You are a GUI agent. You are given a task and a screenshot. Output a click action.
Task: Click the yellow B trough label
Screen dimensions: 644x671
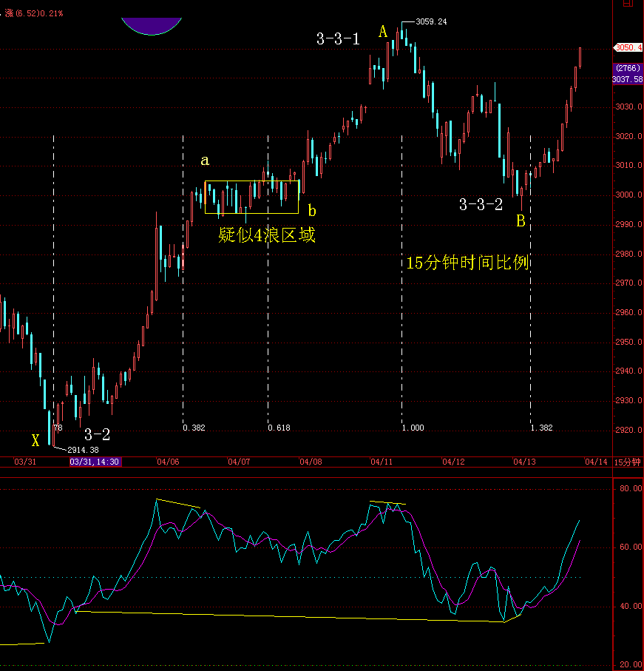coord(521,221)
